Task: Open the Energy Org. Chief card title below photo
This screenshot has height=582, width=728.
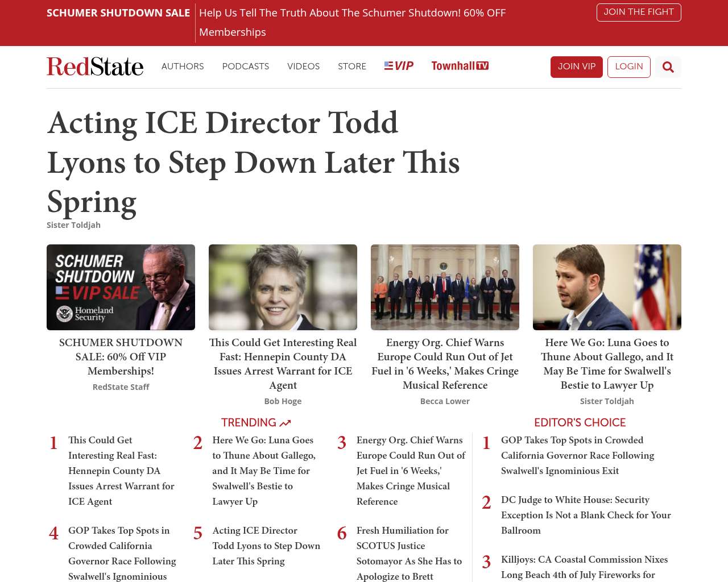Action: tap(445, 364)
